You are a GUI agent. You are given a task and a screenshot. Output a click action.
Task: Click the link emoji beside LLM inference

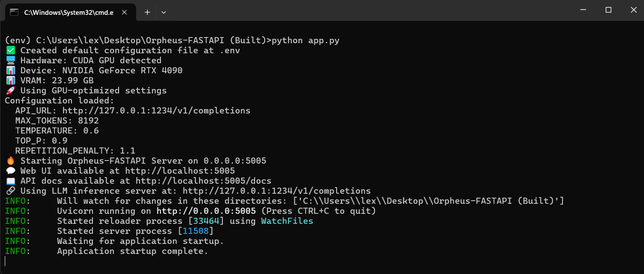point(10,191)
